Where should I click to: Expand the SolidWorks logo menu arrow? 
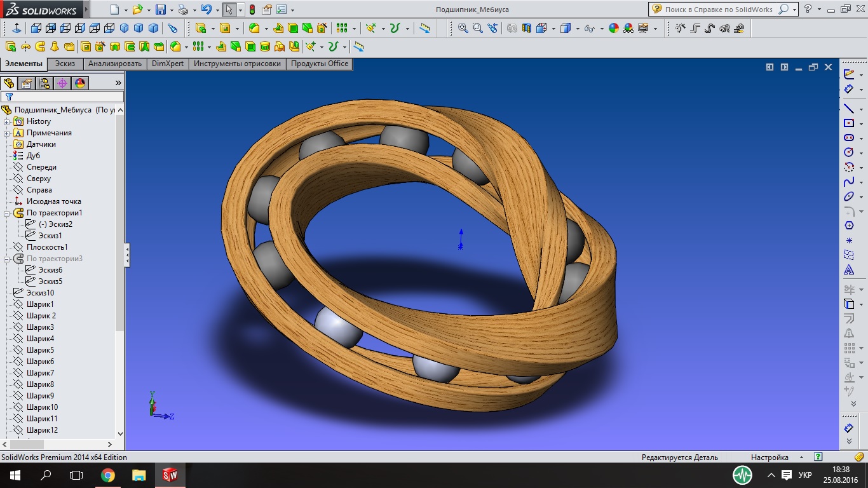[85, 10]
